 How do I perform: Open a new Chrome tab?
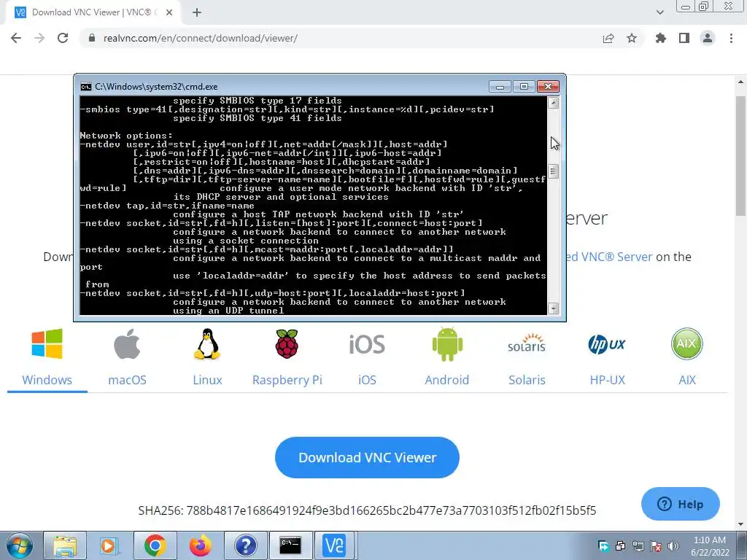pyautogui.click(x=197, y=12)
